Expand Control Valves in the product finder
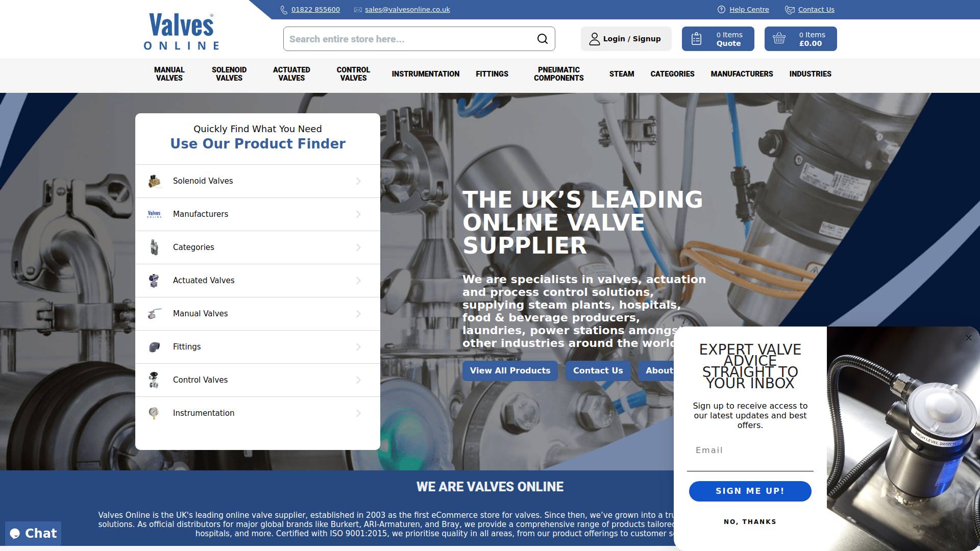This screenshot has width=980, height=551. click(x=258, y=380)
